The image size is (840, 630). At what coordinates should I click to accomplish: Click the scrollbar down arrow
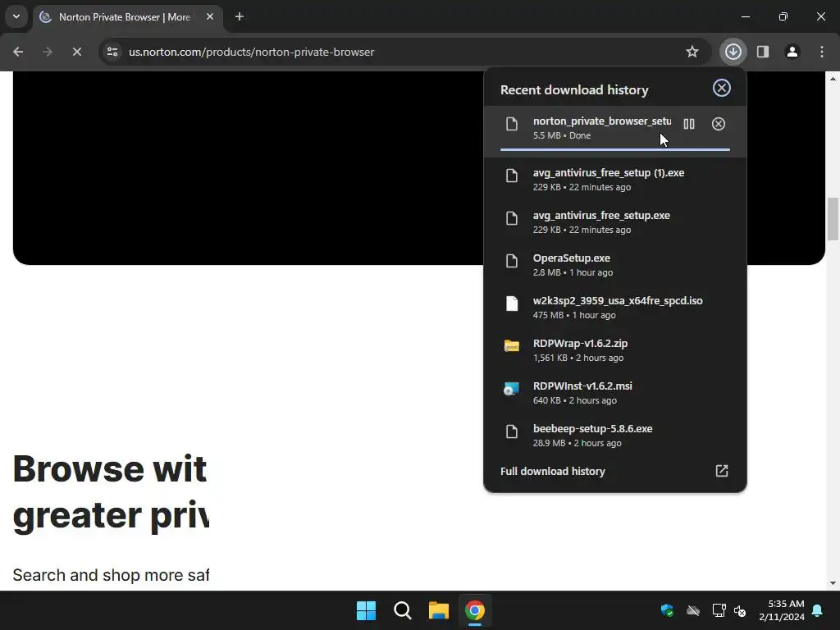(833, 583)
